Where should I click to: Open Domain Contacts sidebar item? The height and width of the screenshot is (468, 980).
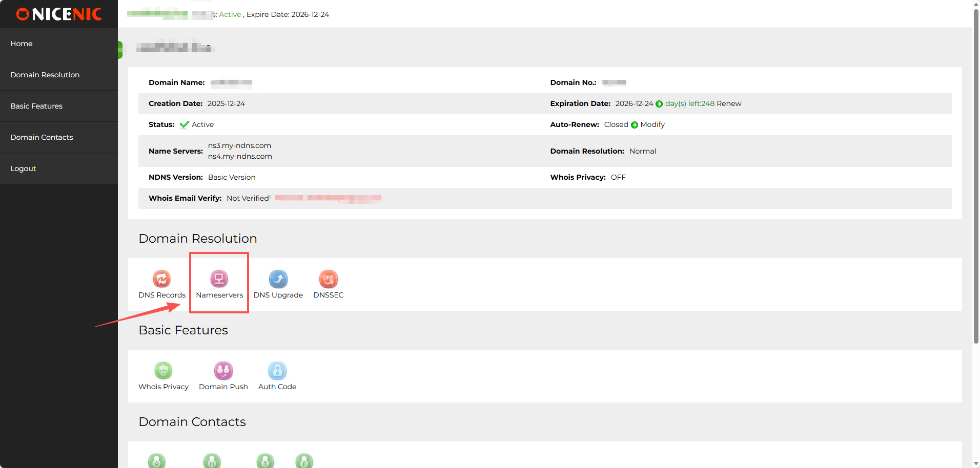click(42, 137)
